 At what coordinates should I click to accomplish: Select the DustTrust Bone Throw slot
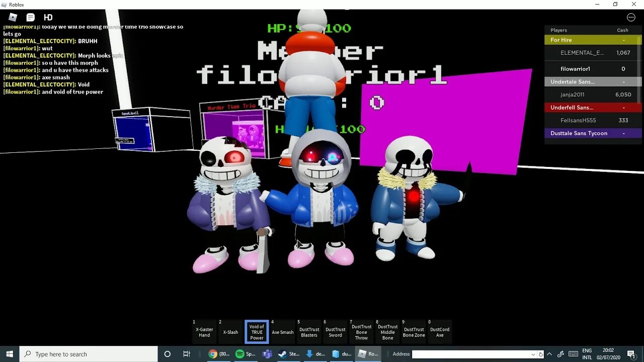click(361, 332)
